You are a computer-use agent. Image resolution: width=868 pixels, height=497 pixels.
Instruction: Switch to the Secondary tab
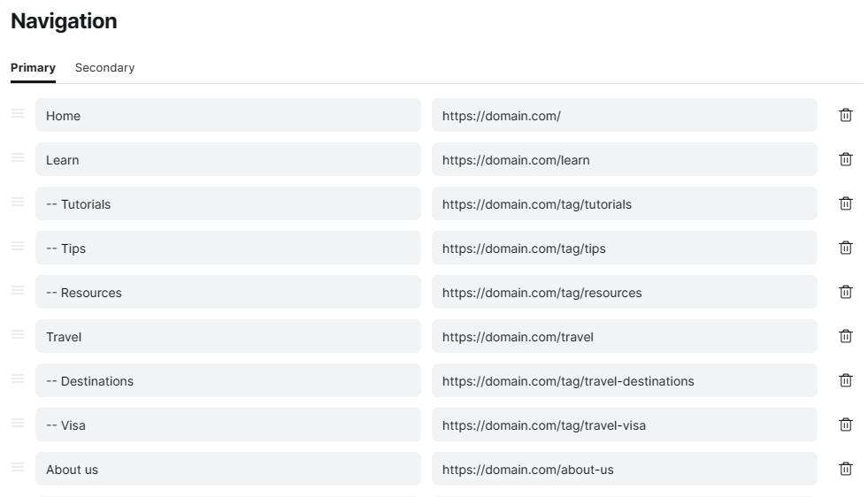tap(104, 68)
